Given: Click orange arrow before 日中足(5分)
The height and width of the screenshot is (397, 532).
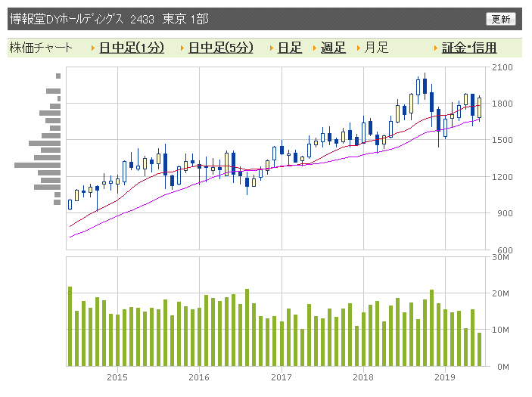Looking at the screenshot, I should tap(182, 48).
